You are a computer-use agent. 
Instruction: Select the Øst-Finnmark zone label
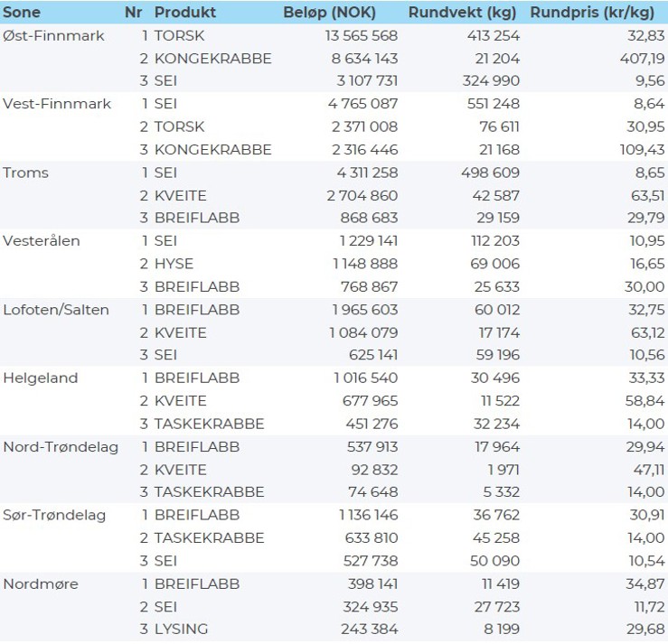tap(53, 36)
